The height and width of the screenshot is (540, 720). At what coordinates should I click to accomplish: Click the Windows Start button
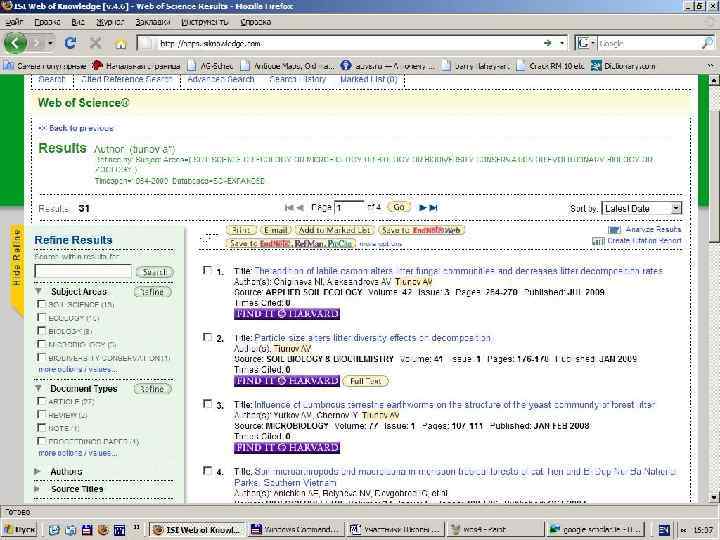point(19,529)
